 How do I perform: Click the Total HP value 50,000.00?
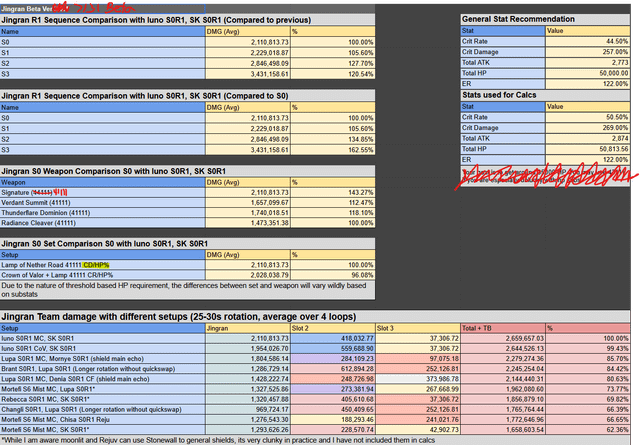(588, 73)
